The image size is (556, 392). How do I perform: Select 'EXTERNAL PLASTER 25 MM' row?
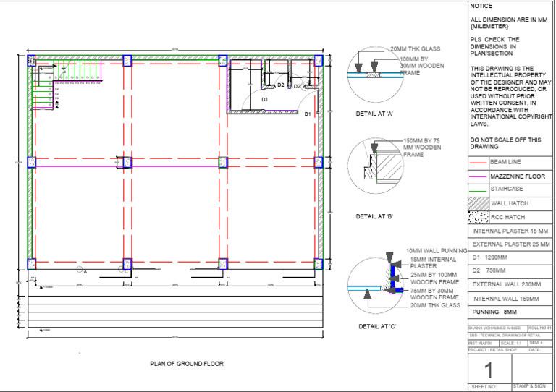pos(510,244)
